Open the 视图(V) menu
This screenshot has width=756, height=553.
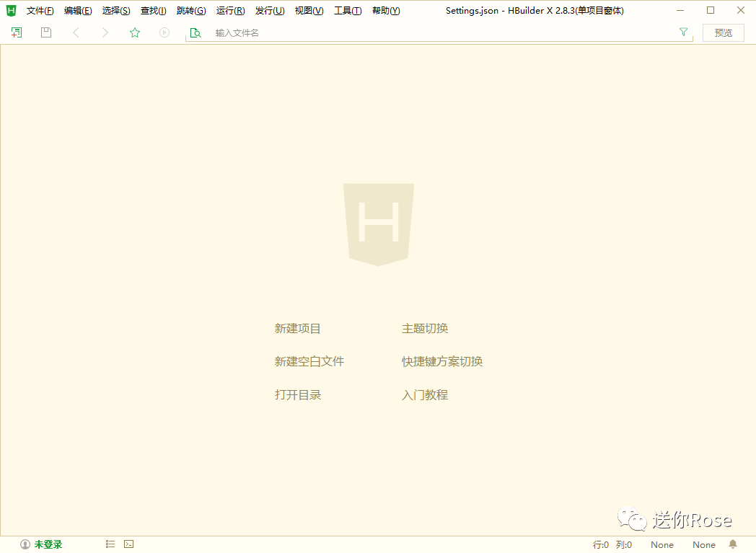click(309, 11)
